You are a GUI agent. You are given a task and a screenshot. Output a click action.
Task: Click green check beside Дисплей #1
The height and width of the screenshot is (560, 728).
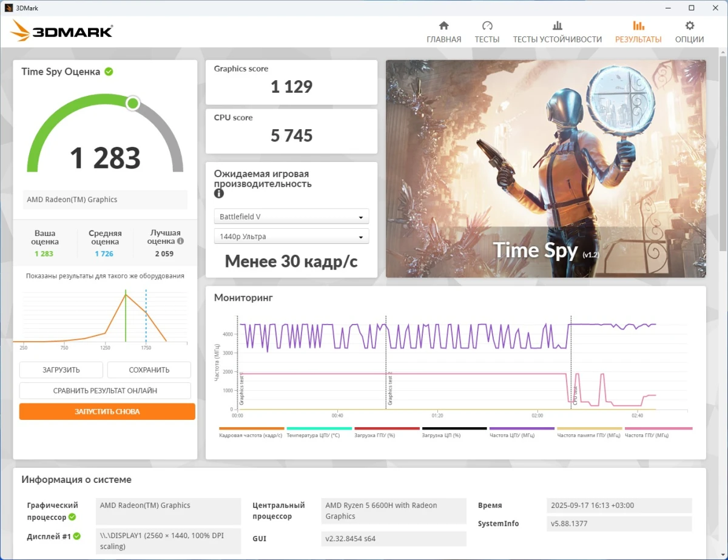click(77, 536)
